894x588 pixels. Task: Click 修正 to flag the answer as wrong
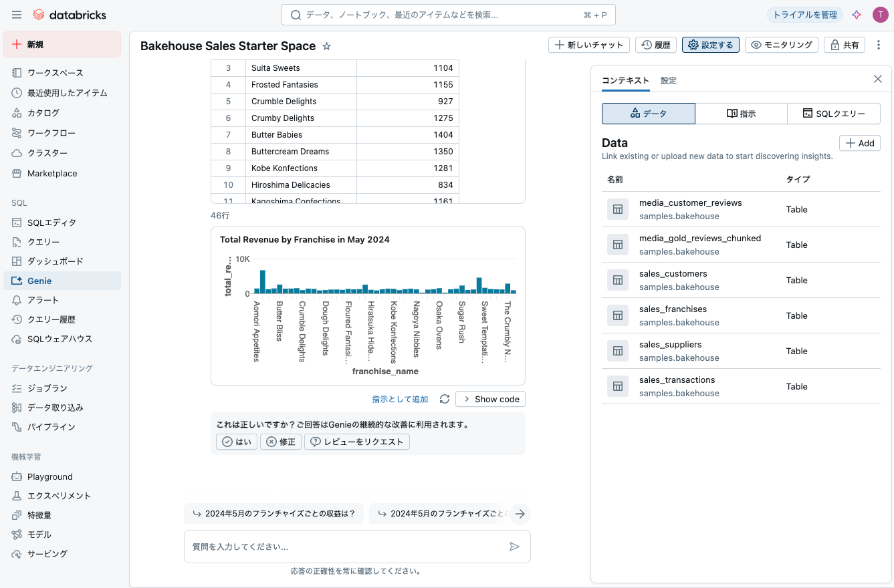[280, 441]
